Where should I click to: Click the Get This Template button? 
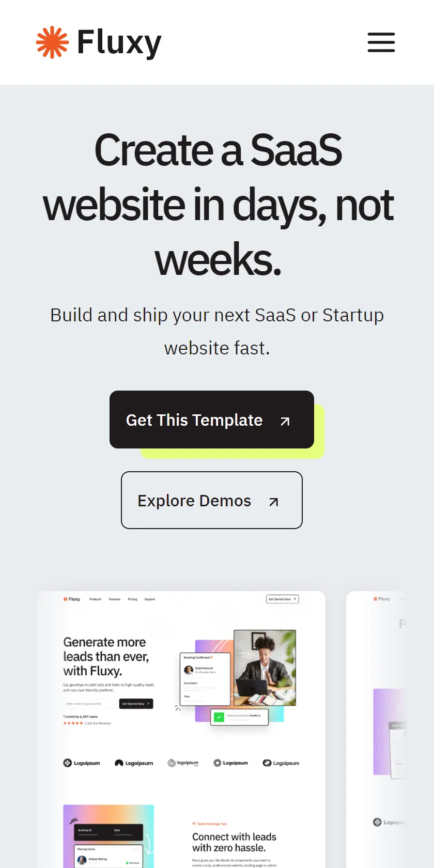pos(212,420)
